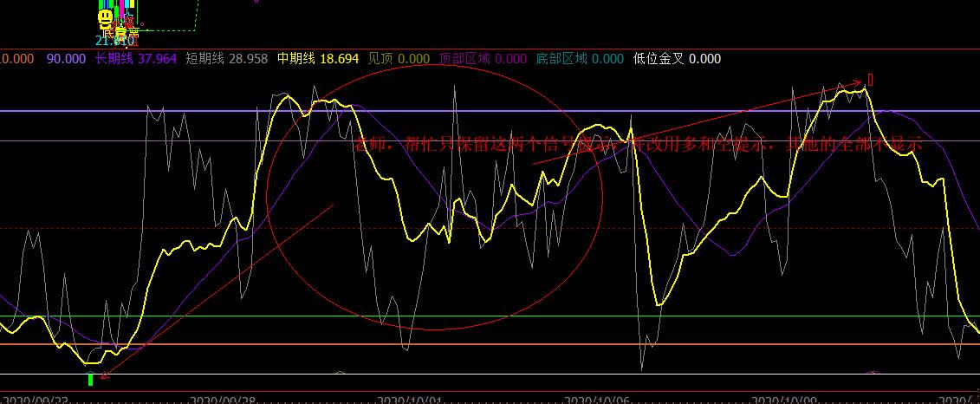Click the small red rectangle marker at peak
Viewport: 980px width, 404px height.
(870, 79)
